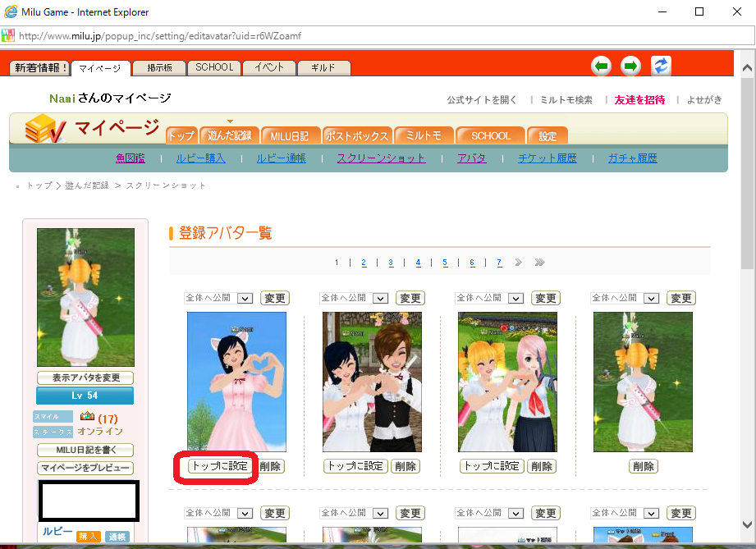Open the ガチャ履歴 link
The image size is (756, 549).
pos(633,158)
